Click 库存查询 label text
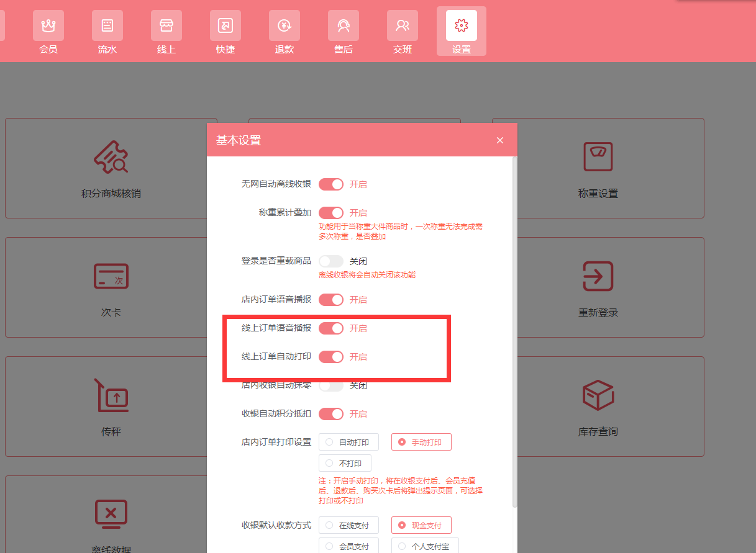Viewport: 756px width, 553px height. pyautogui.click(x=598, y=432)
